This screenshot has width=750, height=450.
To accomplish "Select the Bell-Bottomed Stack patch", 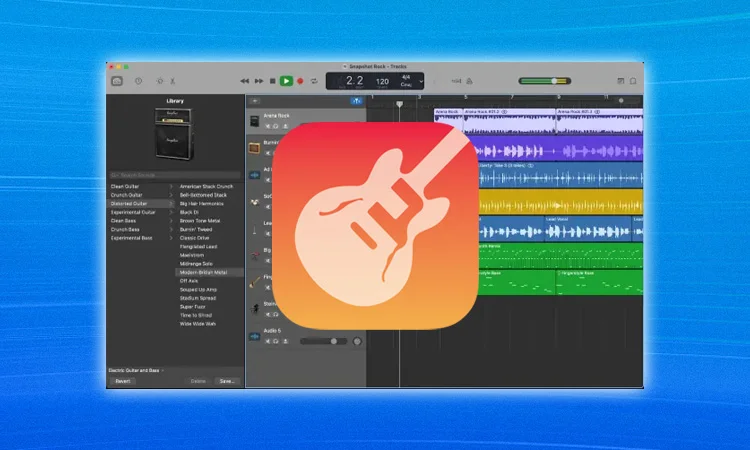I will tap(203, 195).
